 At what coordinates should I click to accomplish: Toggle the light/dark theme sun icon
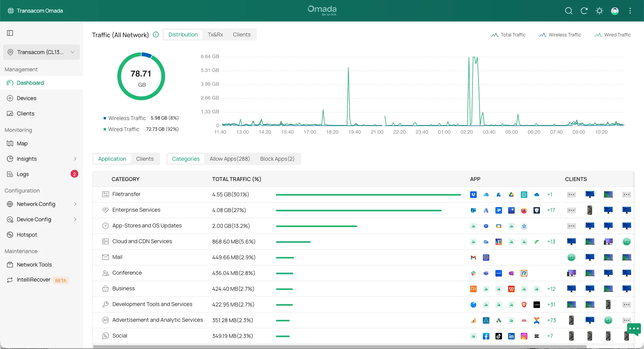click(599, 11)
